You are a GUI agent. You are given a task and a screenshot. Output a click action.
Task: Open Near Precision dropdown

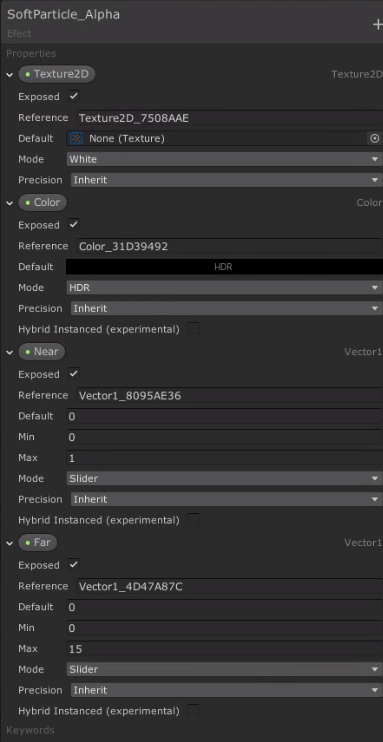pyautogui.click(x=226, y=500)
